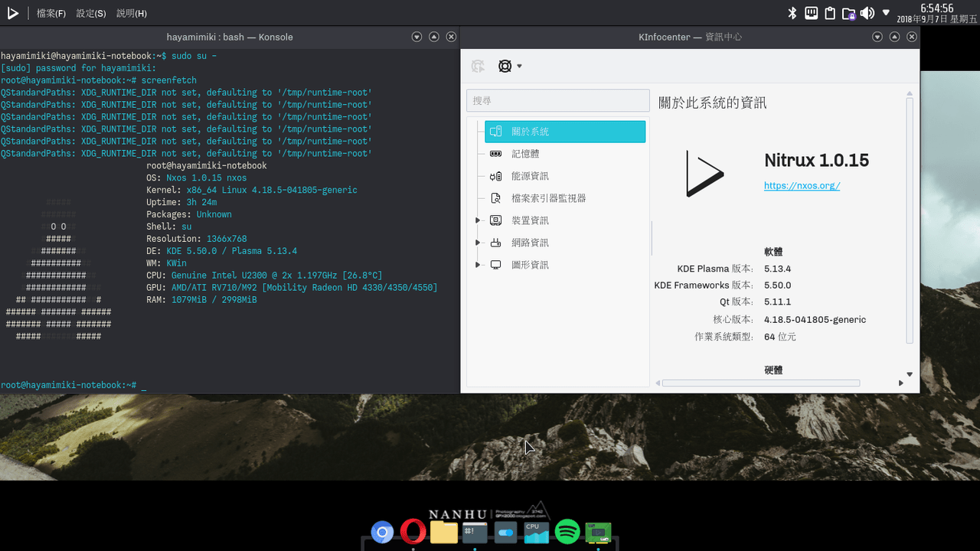Screen dimensions: 980x551
Task: Open the terminal launcher in the dock
Action: pos(475,533)
